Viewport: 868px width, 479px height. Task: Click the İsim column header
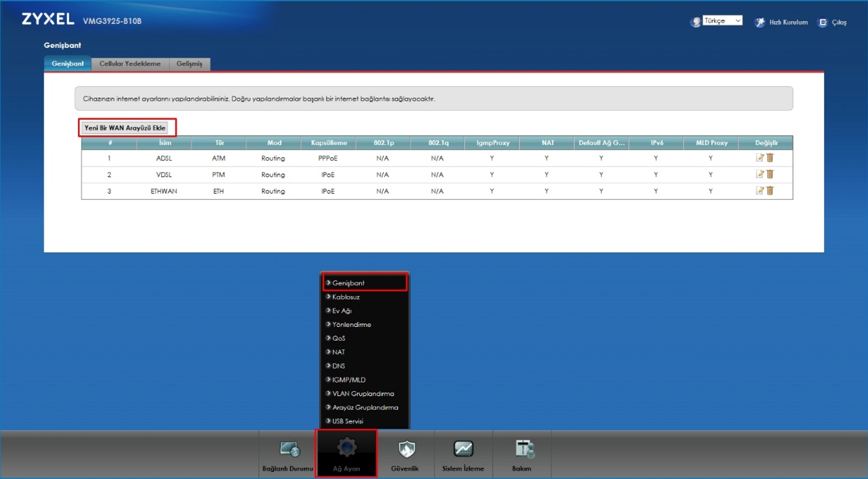point(164,143)
